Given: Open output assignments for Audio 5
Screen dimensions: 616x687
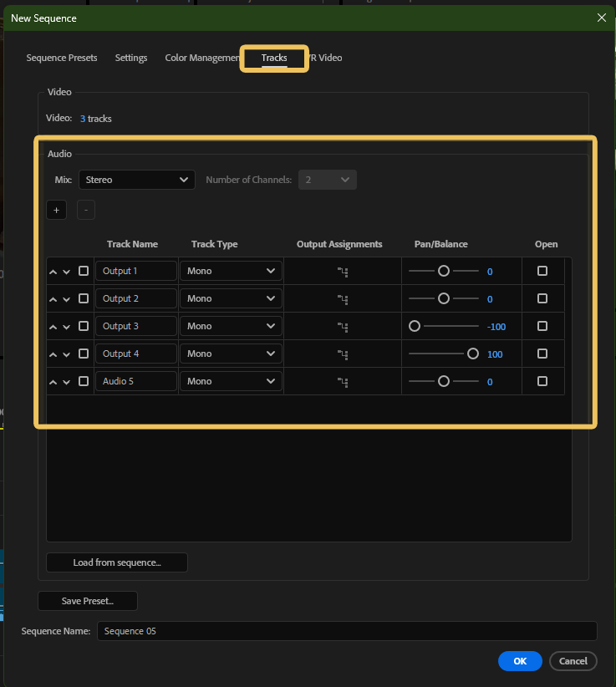Looking at the screenshot, I should [343, 382].
